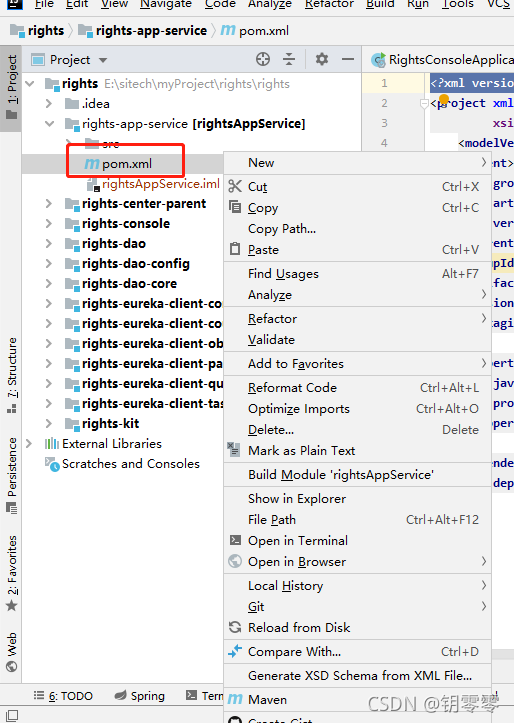Open the RightsConsoleApplication editor tab
This screenshot has width=514, height=723.
tap(443, 59)
